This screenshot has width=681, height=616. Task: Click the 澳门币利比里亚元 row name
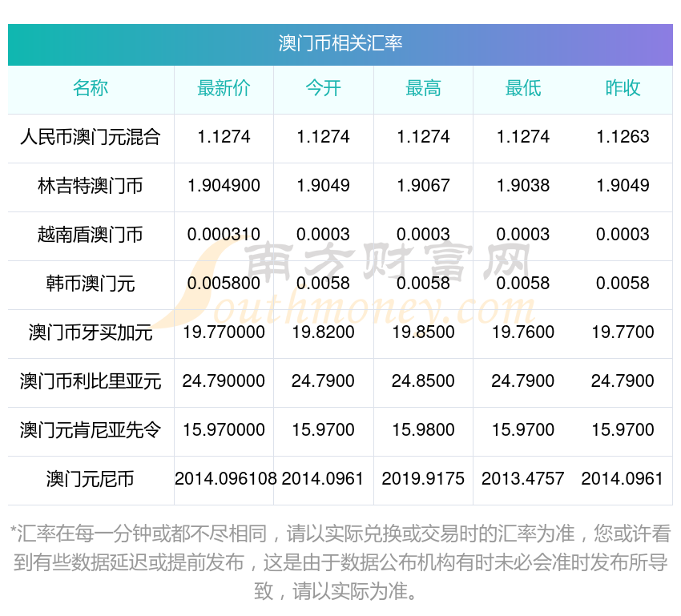point(91,381)
